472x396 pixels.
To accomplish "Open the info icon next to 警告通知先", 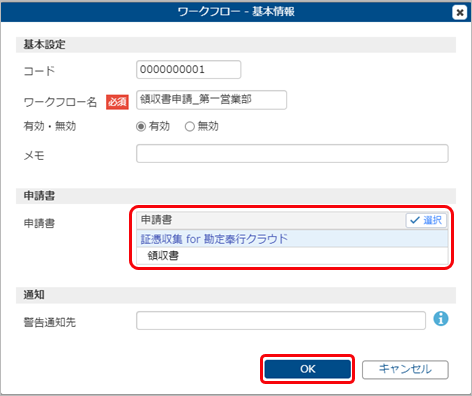I will point(441,319).
